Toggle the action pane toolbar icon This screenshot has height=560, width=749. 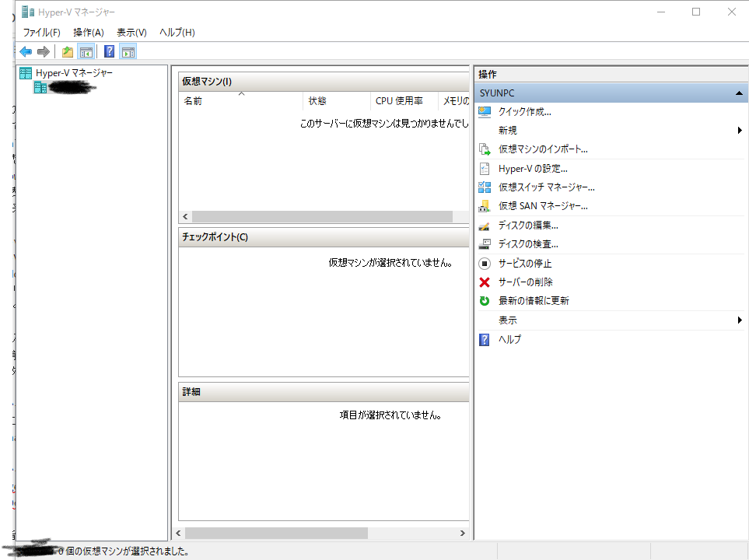point(128,51)
